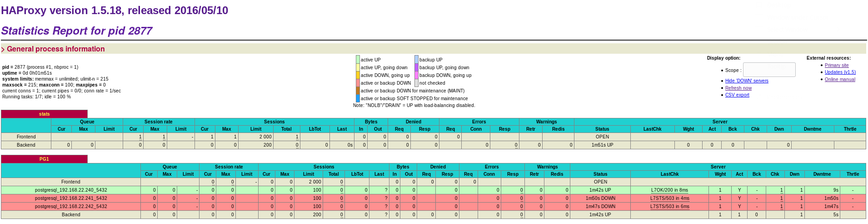Open Updates (v1.5) link
This screenshot has width=868, height=224.
840,72
